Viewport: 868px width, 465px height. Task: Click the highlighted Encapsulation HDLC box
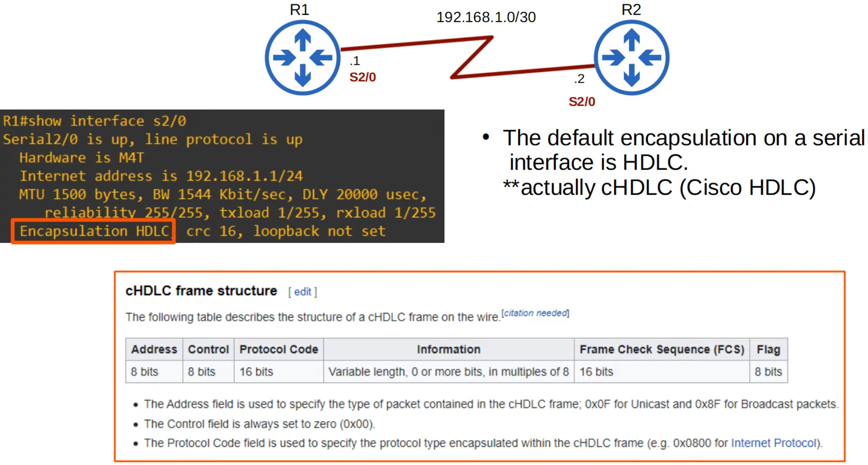(x=94, y=231)
